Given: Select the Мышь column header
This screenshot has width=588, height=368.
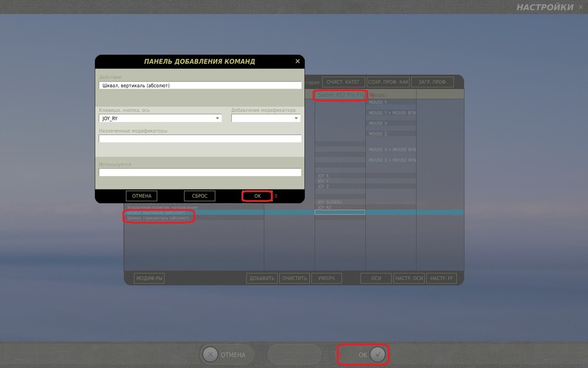Looking at the screenshot, I should 391,95.
